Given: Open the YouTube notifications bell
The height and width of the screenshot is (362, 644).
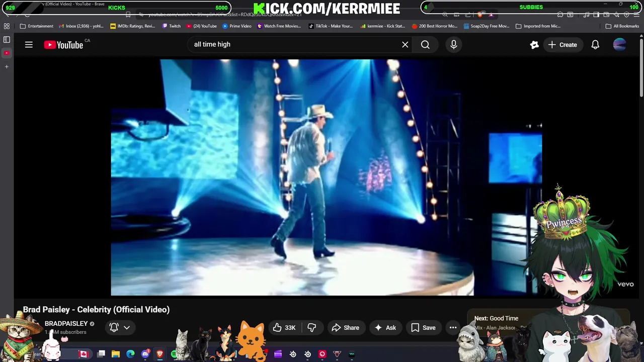Looking at the screenshot, I should tap(595, 45).
